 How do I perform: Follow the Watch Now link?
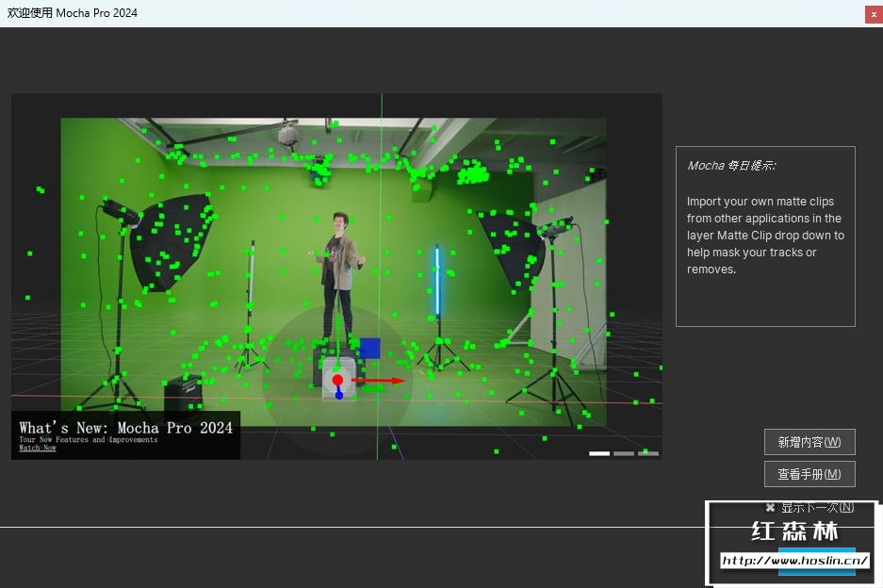point(37,448)
